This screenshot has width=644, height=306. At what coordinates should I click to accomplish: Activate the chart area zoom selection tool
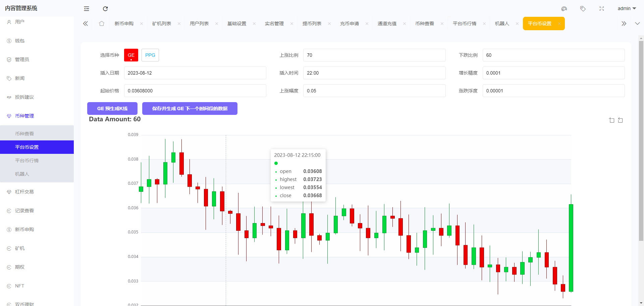tap(611, 120)
